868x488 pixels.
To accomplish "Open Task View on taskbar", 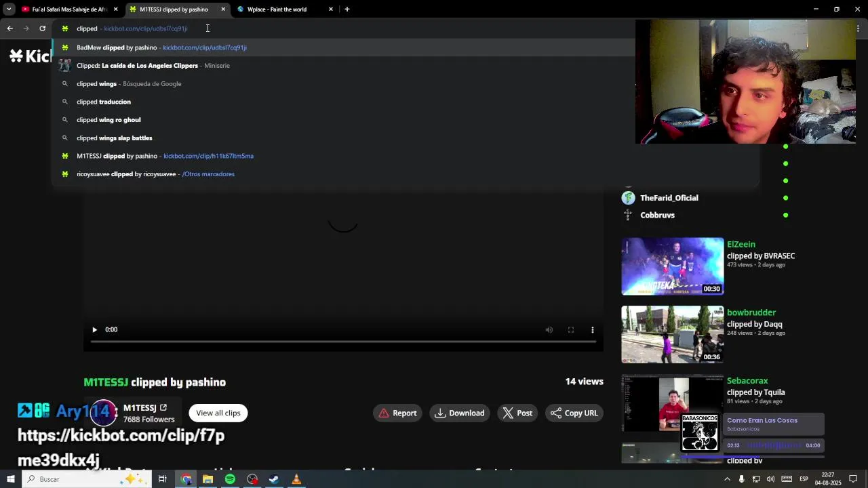I will click(x=163, y=479).
